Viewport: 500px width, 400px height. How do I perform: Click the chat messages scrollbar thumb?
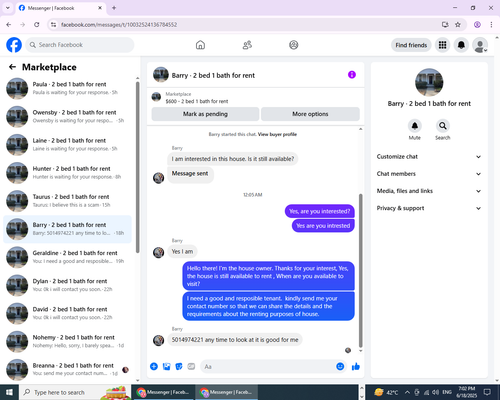point(360,271)
